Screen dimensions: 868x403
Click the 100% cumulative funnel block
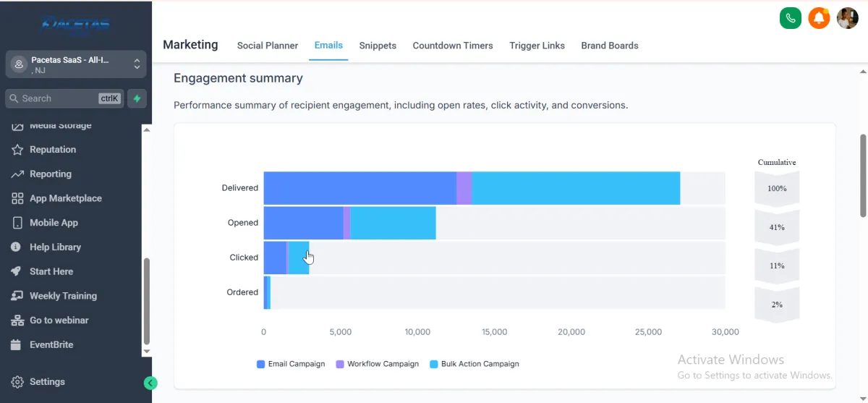click(777, 189)
